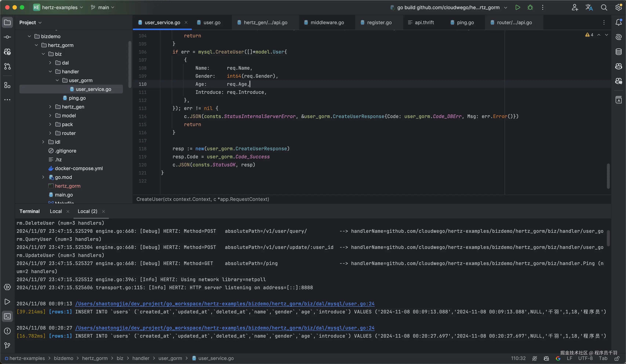Click cursor position 110:32 indicator
626x364 pixels.
(518, 358)
